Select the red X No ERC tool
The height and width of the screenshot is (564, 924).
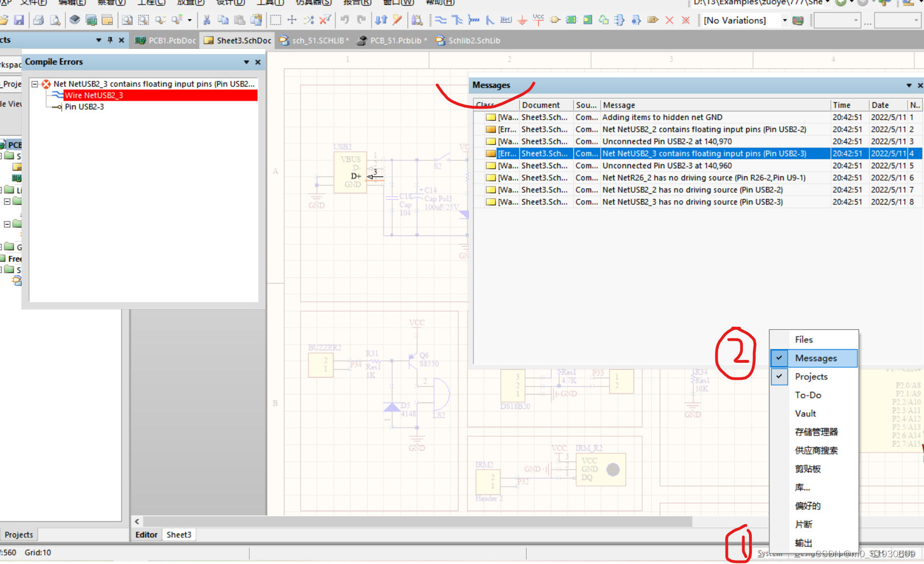[669, 20]
